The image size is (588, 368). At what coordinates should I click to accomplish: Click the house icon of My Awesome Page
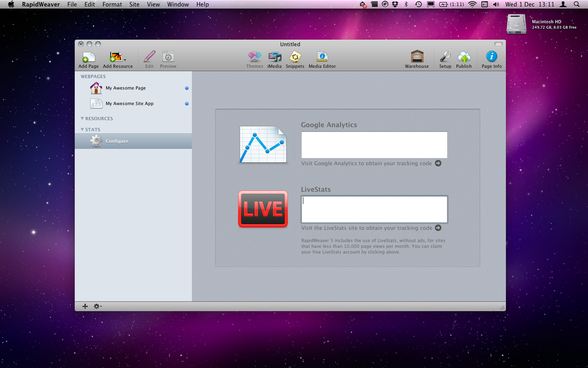click(x=96, y=88)
